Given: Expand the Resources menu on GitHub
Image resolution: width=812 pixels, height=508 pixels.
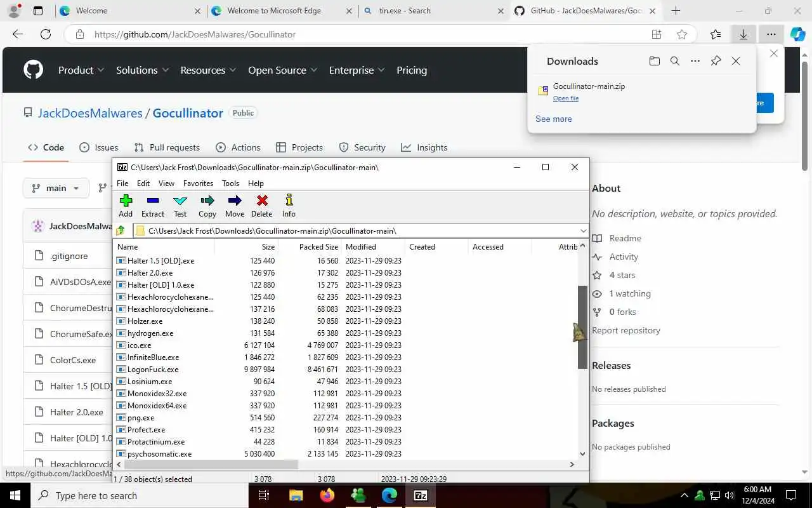Looking at the screenshot, I should [208, 70].
